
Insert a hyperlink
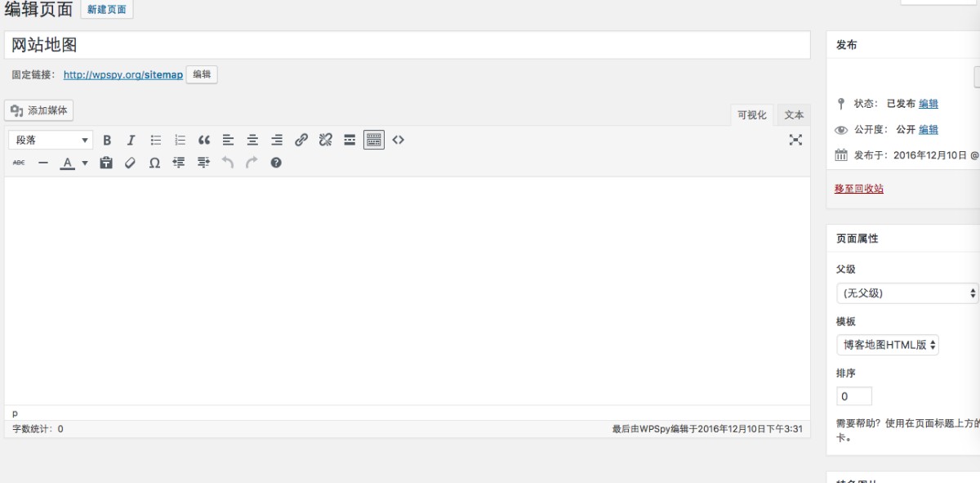pyautogui.click(x=301, y=140)
